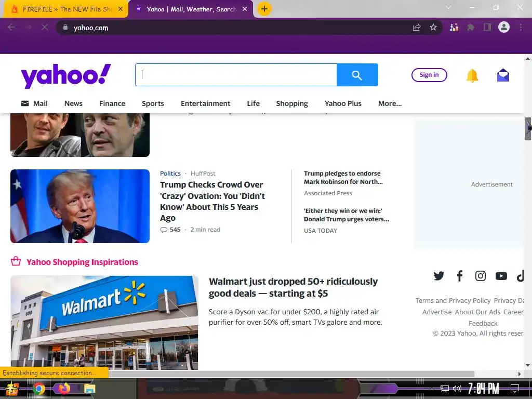Click the comments icon showing 545

point(164,230)
